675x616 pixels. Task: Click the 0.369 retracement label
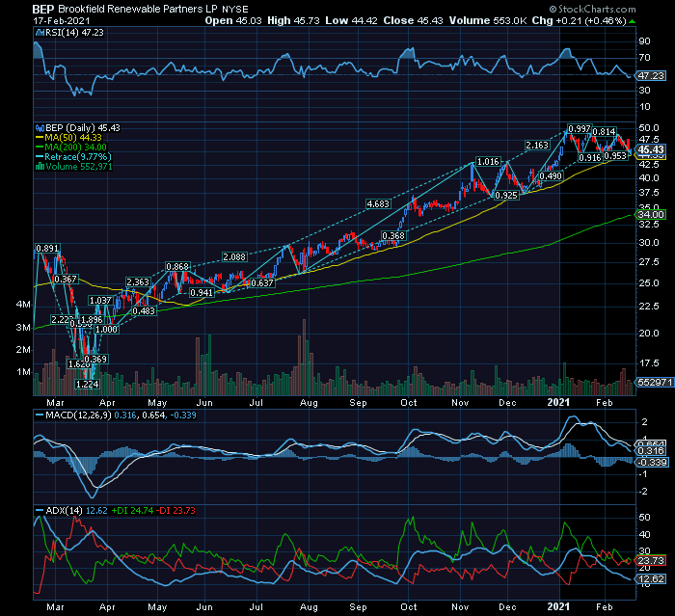[x=95, y=359]
